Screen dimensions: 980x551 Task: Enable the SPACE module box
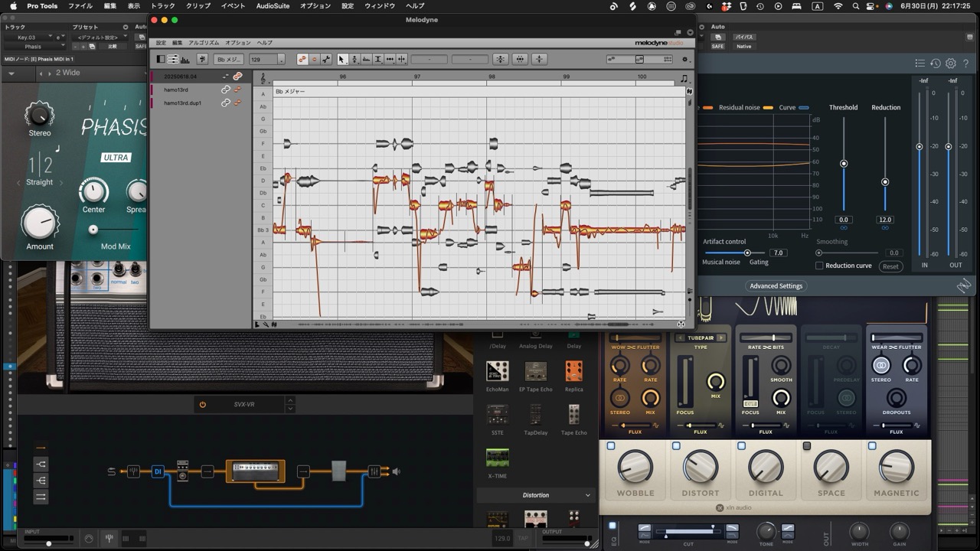click(x=806, y=446)
